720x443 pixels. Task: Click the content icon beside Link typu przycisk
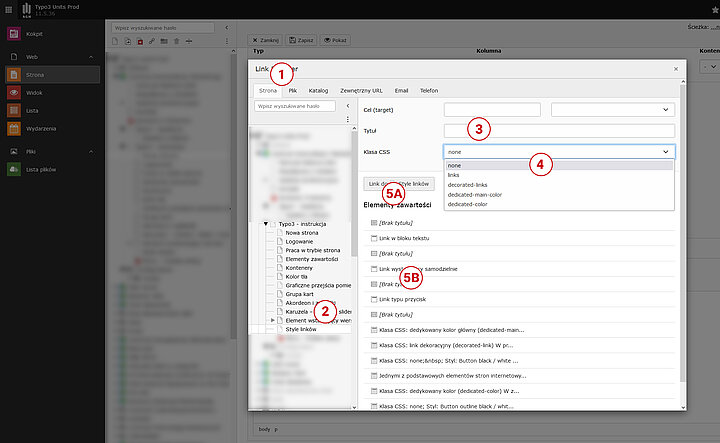[374, 299]
